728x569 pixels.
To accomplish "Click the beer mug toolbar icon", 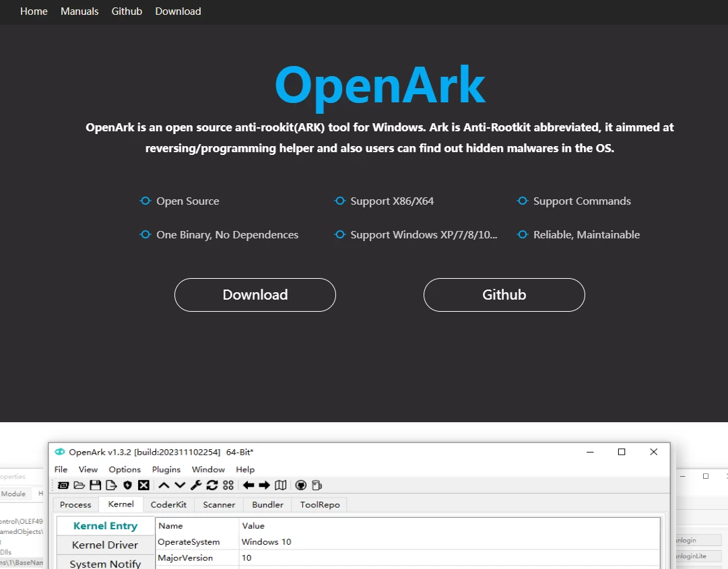I will pos(317,486).
